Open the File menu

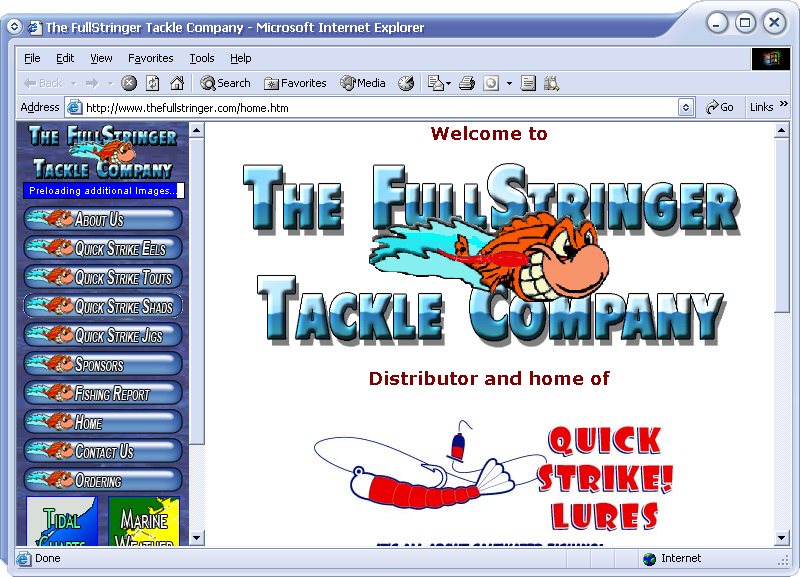point(32,58)
